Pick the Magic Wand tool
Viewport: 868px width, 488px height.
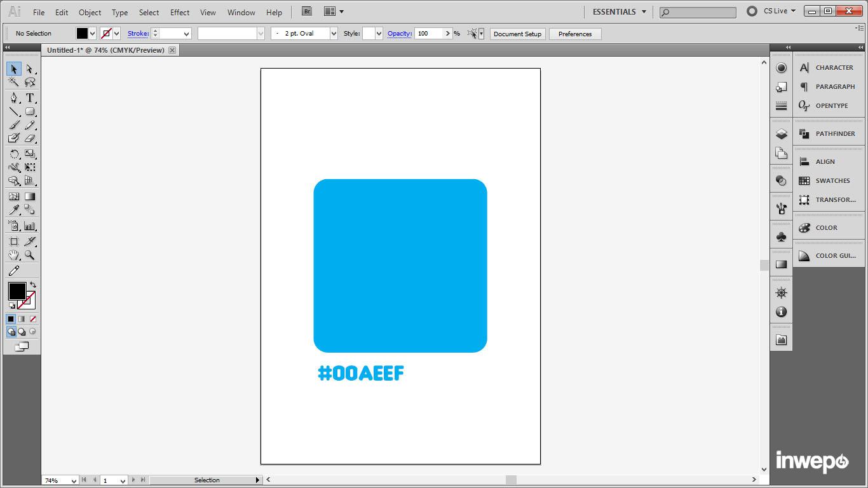click(x=14, y=82)
